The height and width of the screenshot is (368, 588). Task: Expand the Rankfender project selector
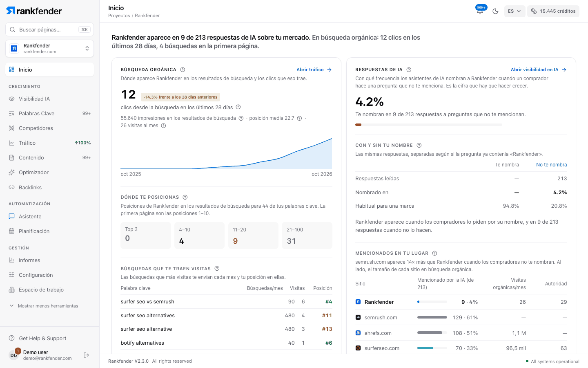[x=49, y=49]
